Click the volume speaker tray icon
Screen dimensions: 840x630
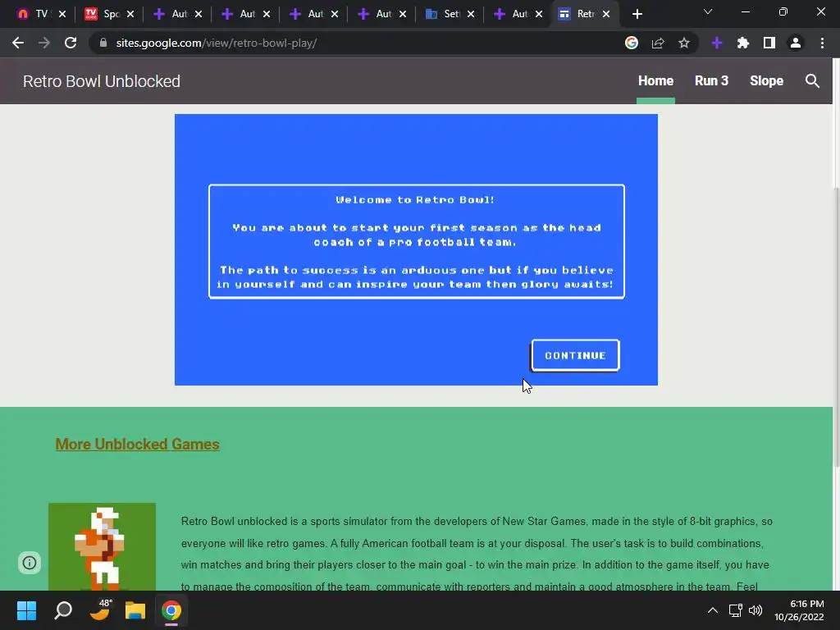(x=756, y=610)
